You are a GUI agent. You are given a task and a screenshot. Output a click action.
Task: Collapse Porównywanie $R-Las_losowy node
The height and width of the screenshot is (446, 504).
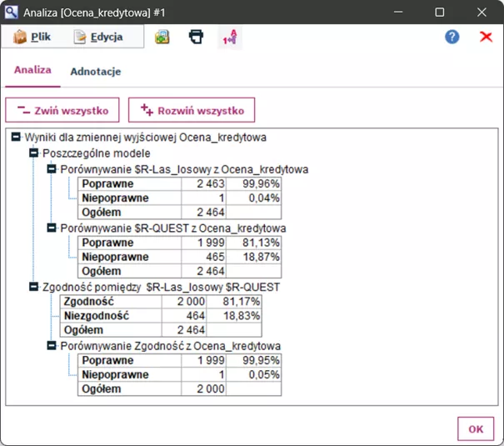click(x=52, y=168)
